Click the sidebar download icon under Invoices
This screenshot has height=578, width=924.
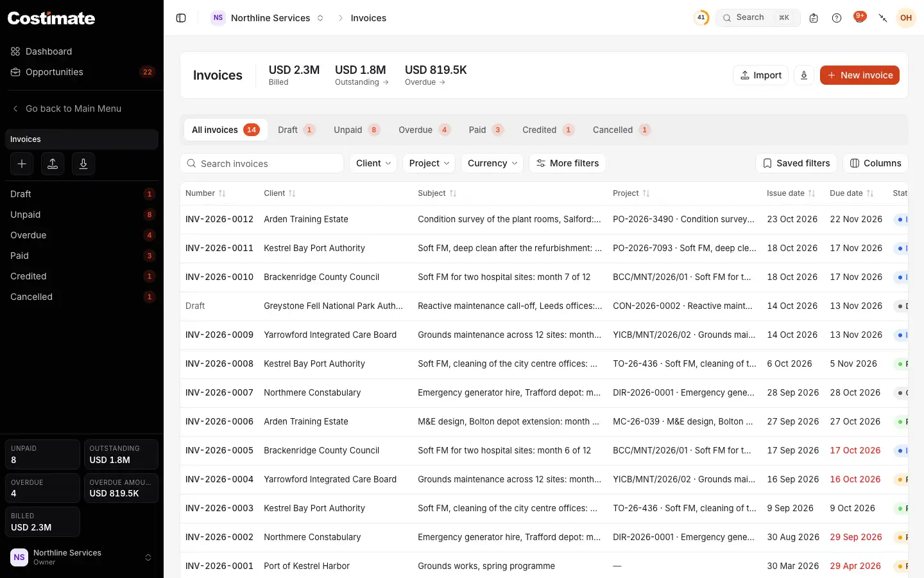pyautogui.click(x=83, y=164)
